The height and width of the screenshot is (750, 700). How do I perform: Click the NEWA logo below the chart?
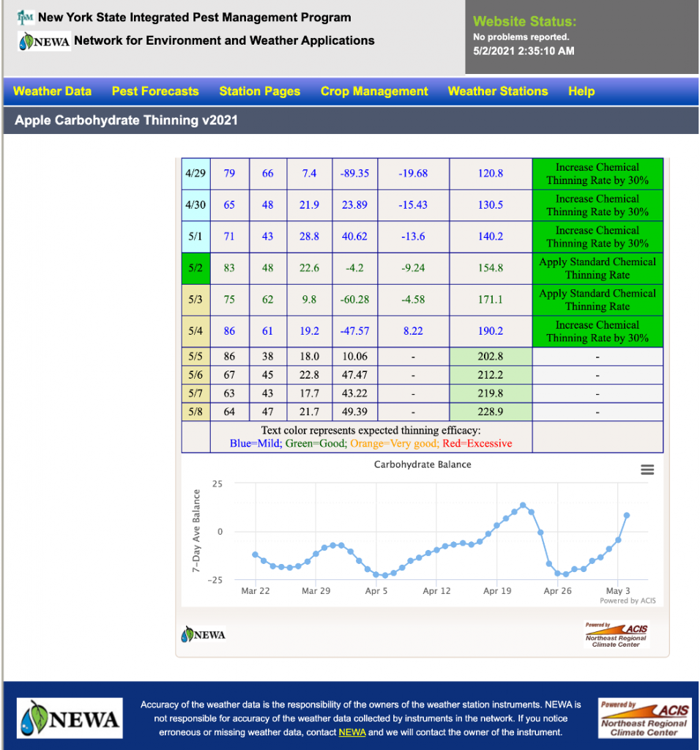(204, 634)
